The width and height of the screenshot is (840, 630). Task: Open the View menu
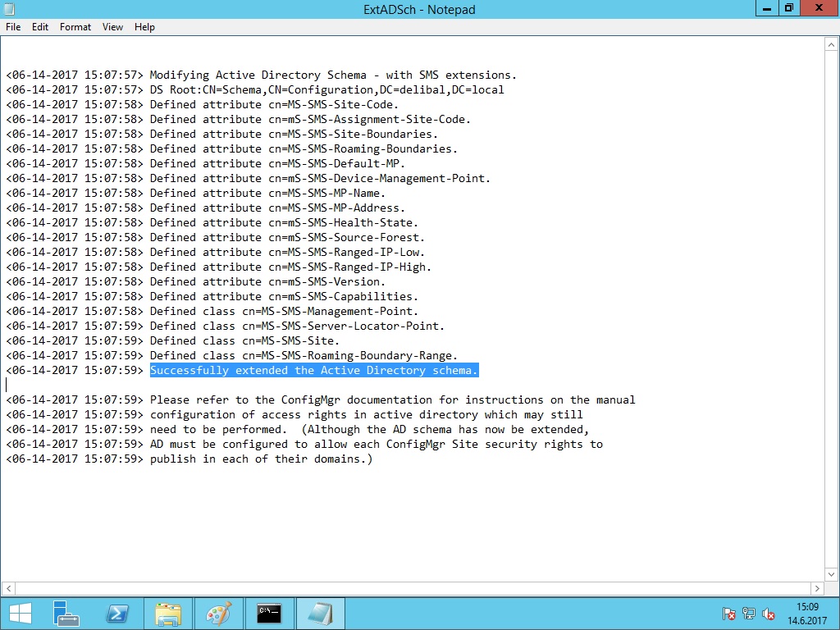pos(112,27)
